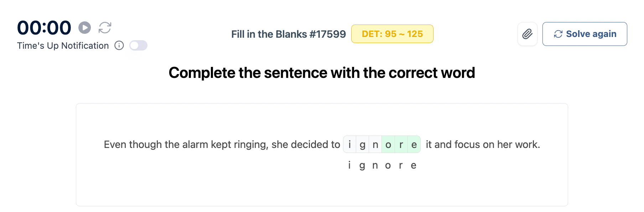Open the paperclip attachment icon

(x=527, y=34)
